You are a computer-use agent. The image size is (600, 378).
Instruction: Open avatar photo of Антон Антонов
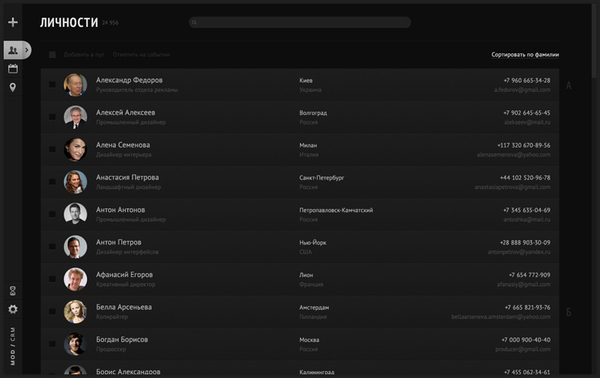[75, 214]
